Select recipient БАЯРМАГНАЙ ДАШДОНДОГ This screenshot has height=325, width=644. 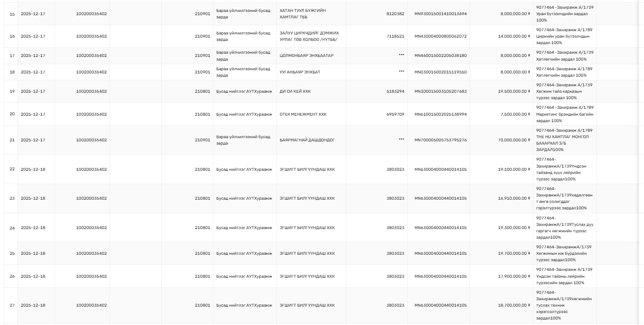(307, 140)
